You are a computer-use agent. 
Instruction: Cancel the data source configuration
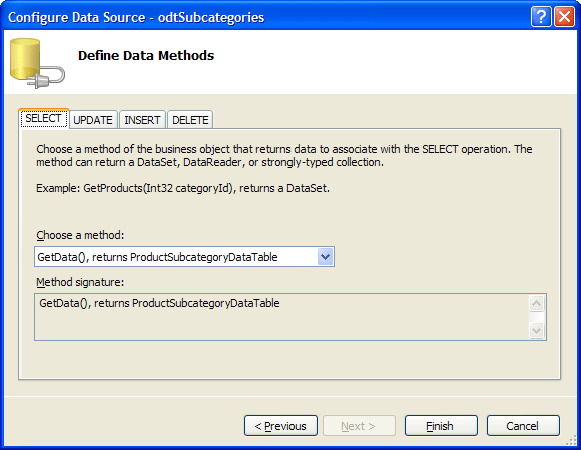[523, 426]
